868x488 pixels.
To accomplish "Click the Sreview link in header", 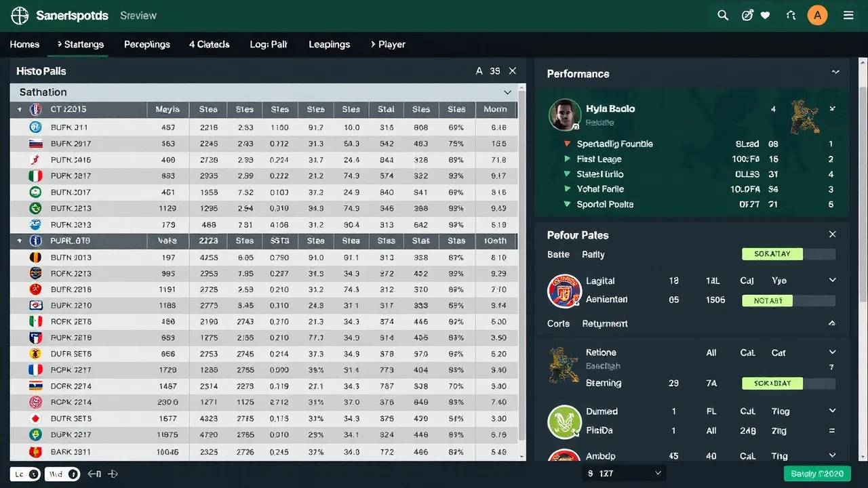I will [x=138, y=15].
